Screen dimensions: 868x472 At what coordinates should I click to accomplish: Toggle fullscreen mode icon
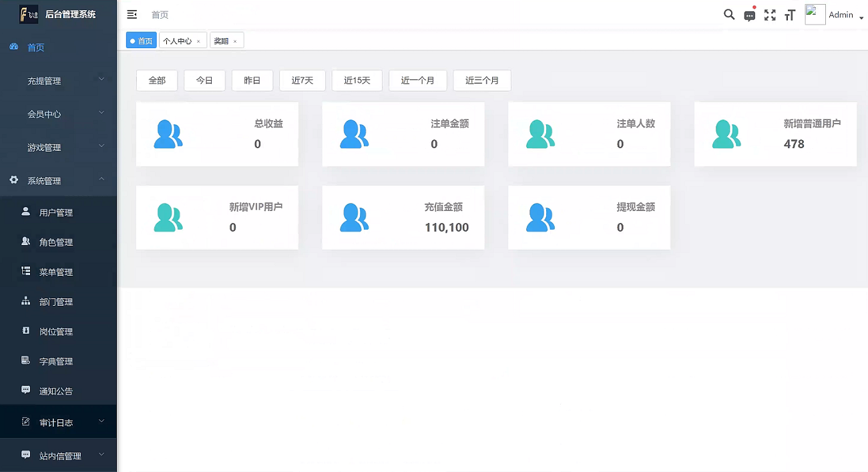click(x=770, y=15)
